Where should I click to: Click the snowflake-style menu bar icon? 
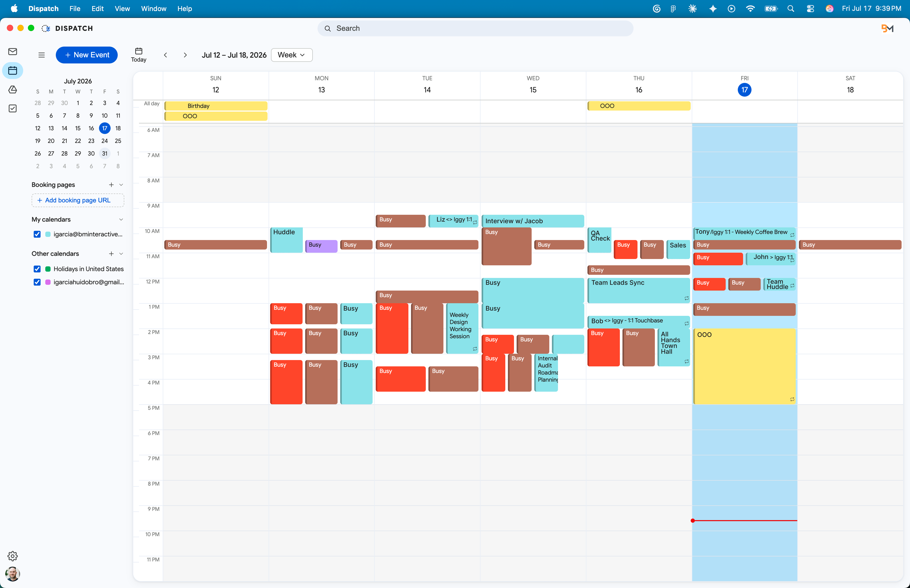692,8
